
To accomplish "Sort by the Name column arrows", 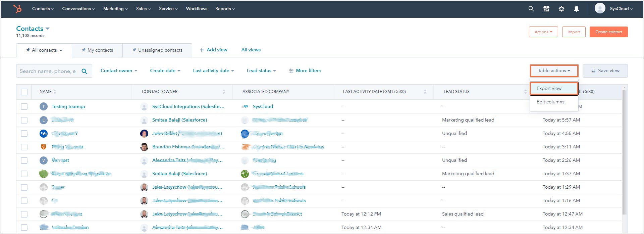I will tap(55, 92).
